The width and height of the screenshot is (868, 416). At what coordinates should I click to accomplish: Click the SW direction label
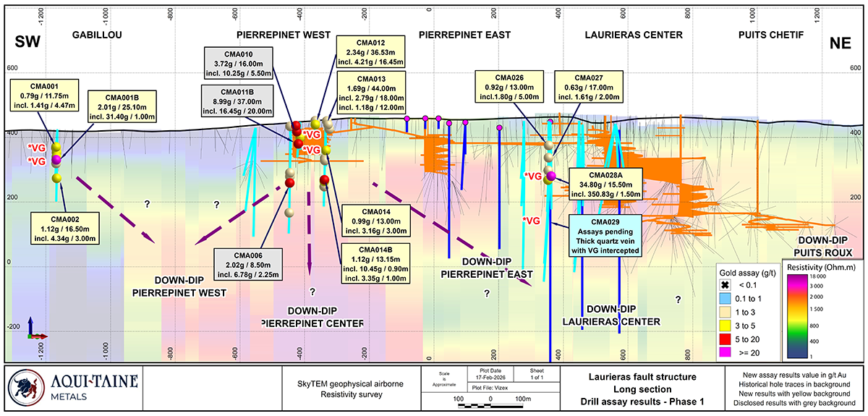click(x=27, y=43)
